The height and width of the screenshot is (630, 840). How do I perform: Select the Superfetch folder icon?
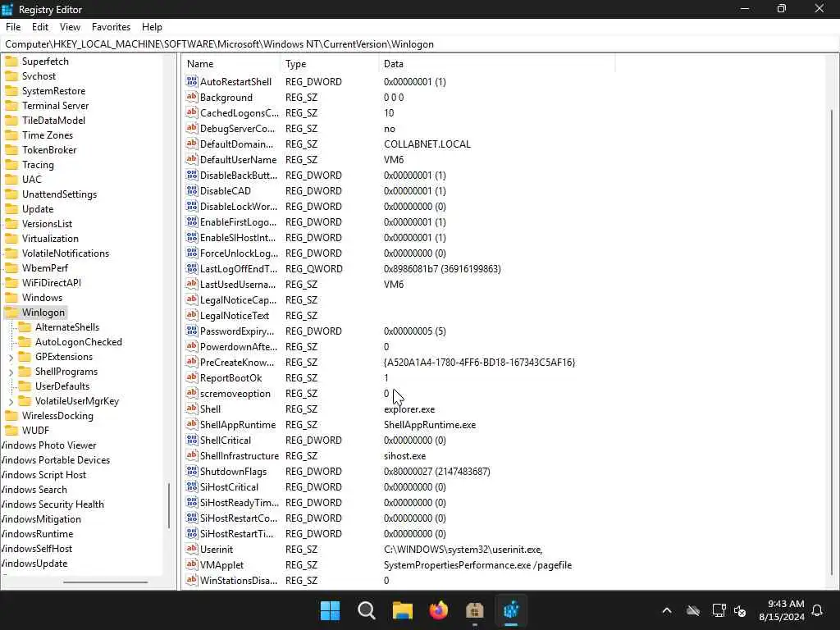11,61
